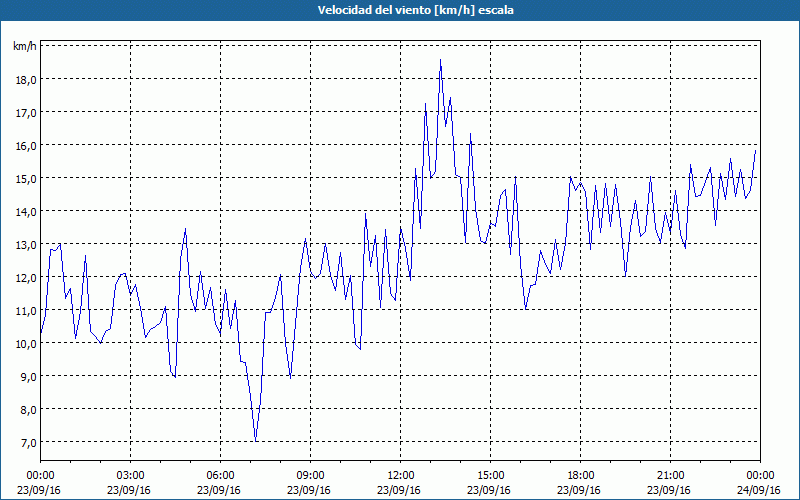Click the 8,0 y-axis label
The image size is (800, 500).
coord(29,410)
